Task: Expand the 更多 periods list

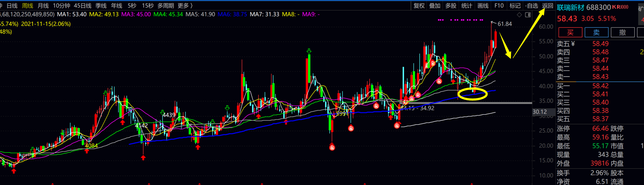Action: [x=185, y=6]
